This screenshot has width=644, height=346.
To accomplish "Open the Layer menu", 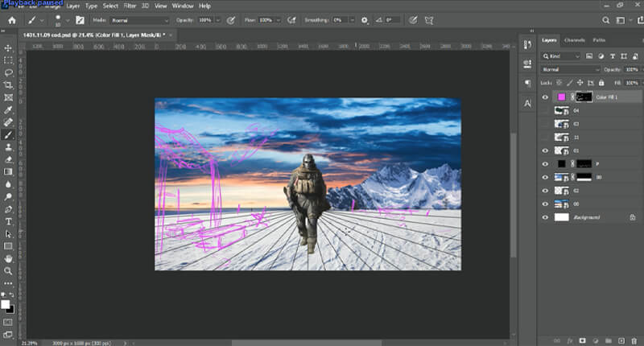I will pyautogui.click(x=73, y=6).
